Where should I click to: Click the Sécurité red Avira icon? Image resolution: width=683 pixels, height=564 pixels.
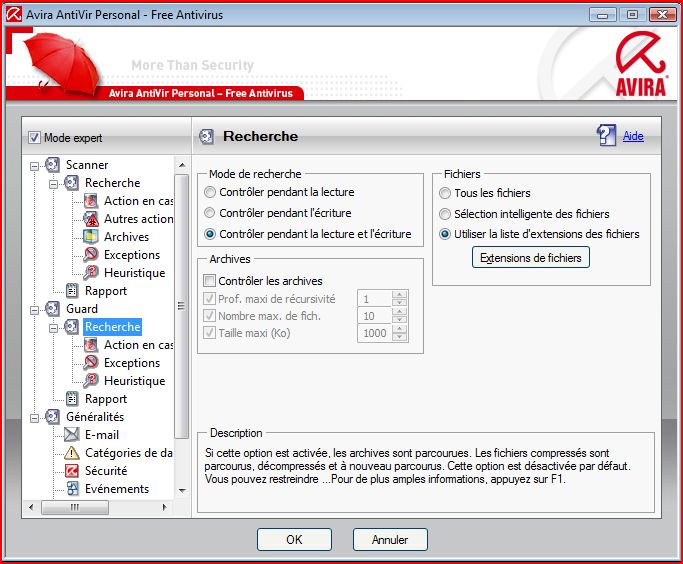click(71, 471)
